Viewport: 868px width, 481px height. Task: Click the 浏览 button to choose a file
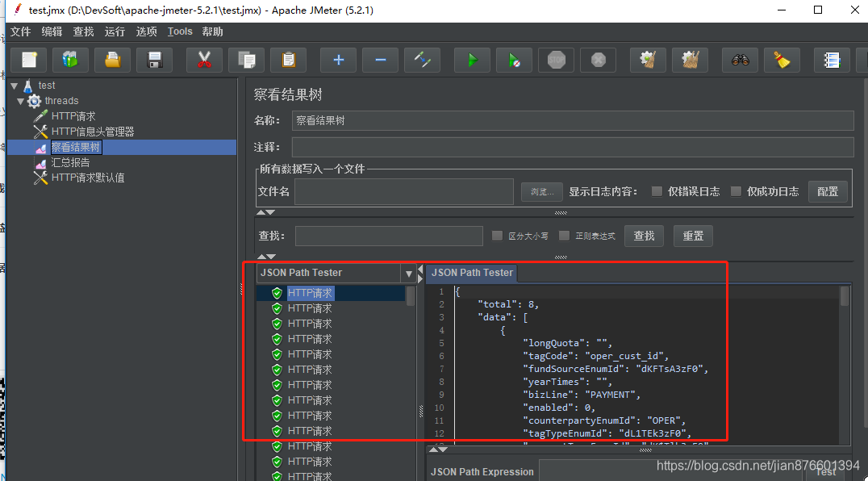541,191
